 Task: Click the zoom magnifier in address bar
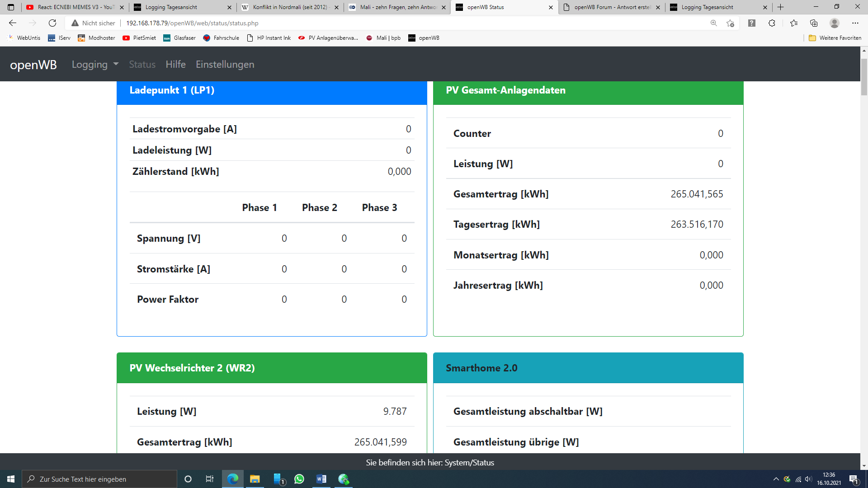coord(714,23)
